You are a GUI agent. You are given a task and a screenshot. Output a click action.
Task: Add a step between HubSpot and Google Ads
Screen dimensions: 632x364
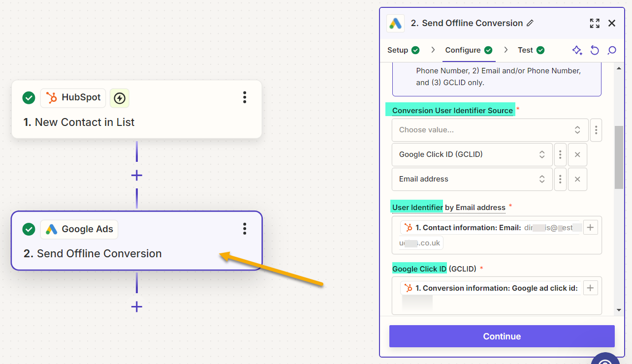pos(137,175)
